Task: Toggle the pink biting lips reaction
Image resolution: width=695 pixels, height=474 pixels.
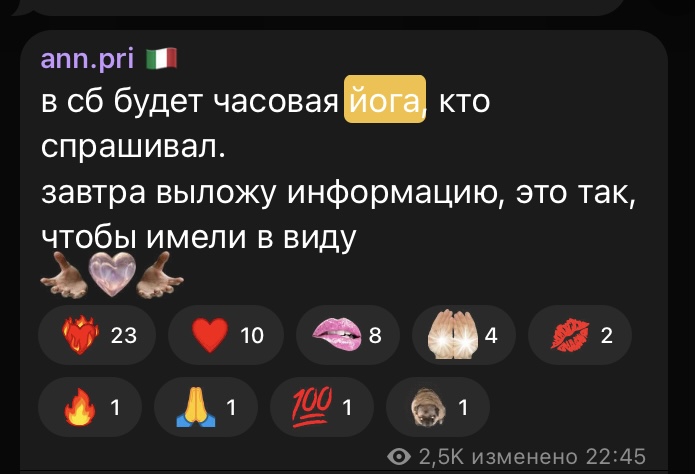Action: (348, 335)
